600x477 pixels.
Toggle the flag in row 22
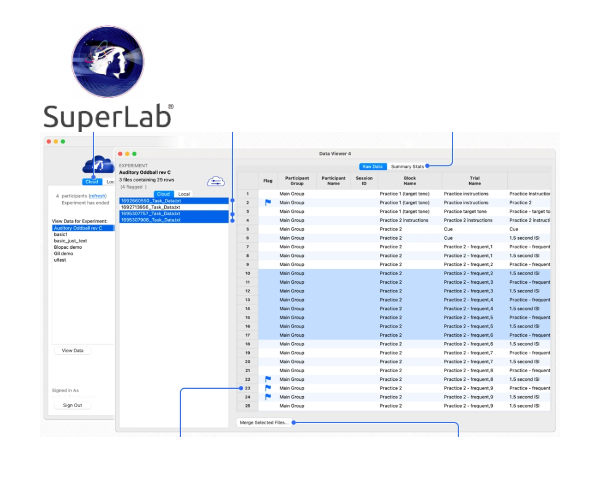[267, 379]
